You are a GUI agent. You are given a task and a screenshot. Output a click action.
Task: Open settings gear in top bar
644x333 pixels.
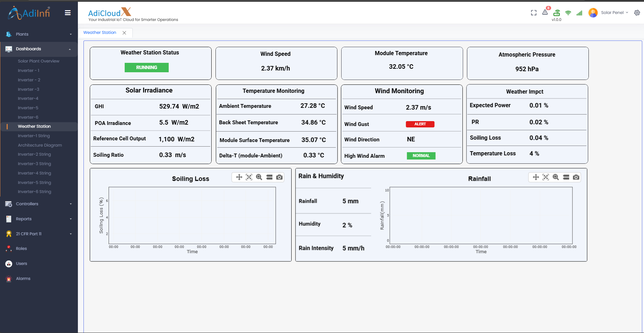[x=637, y=13]
